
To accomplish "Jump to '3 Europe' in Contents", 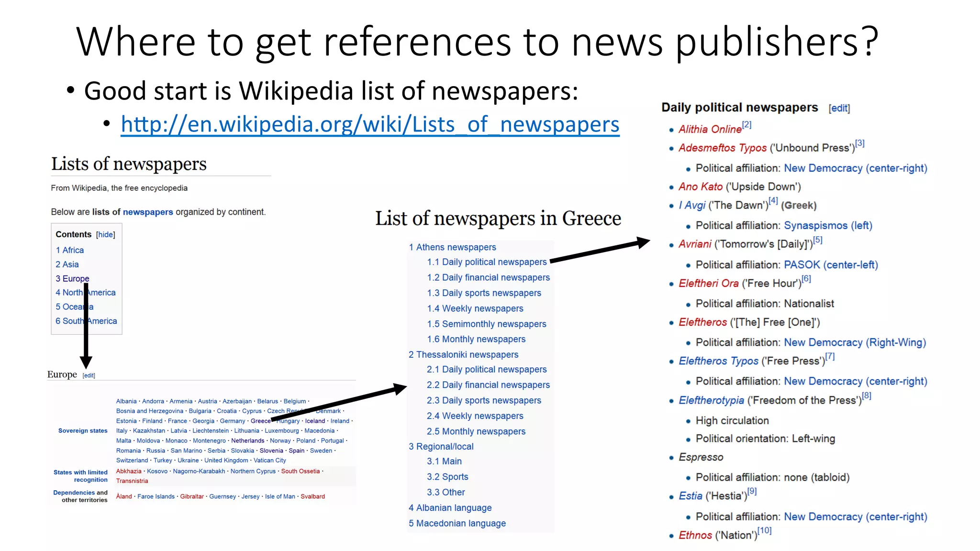I will click(72, 278).
